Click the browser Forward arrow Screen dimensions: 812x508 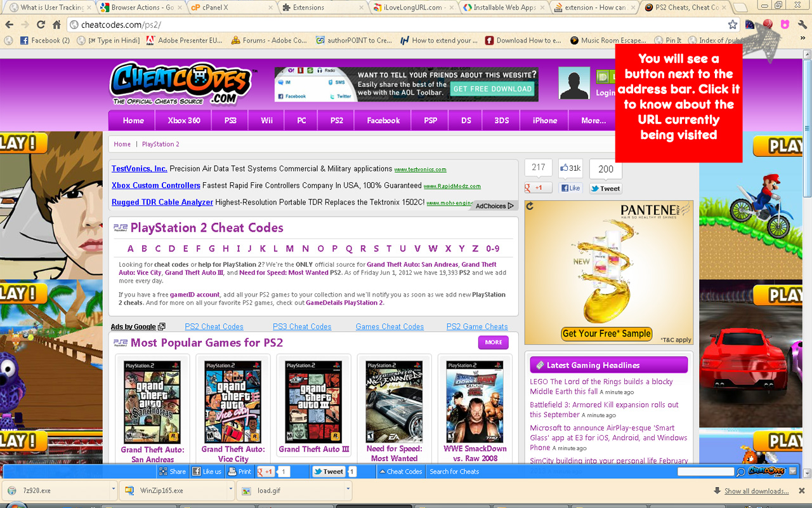click(x=25, y=25)
